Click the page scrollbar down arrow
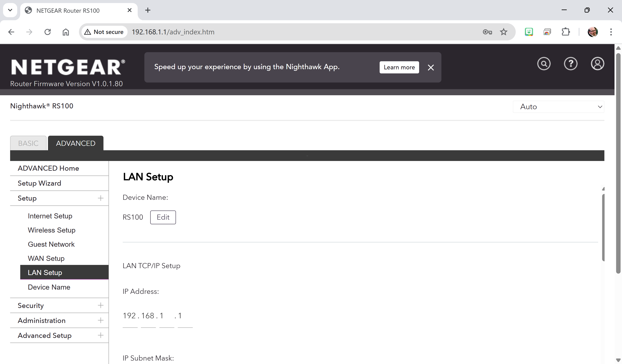Screen dimensions: 622x364 618,360
